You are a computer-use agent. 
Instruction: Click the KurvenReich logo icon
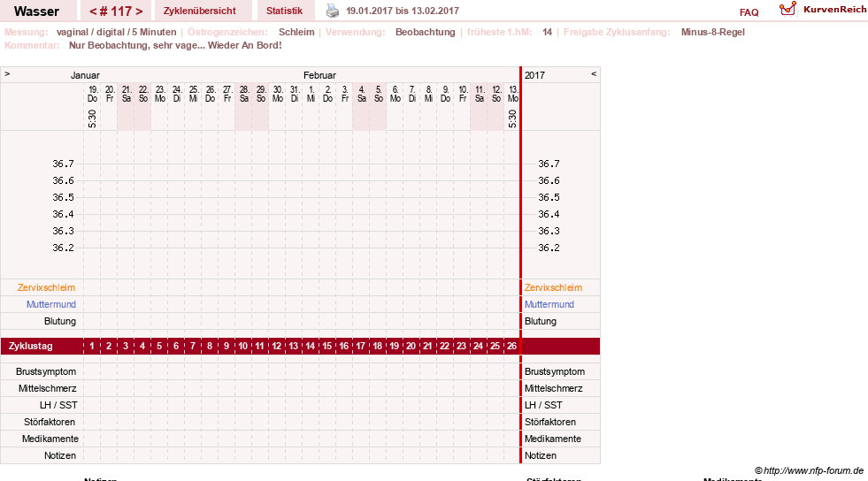787,9
